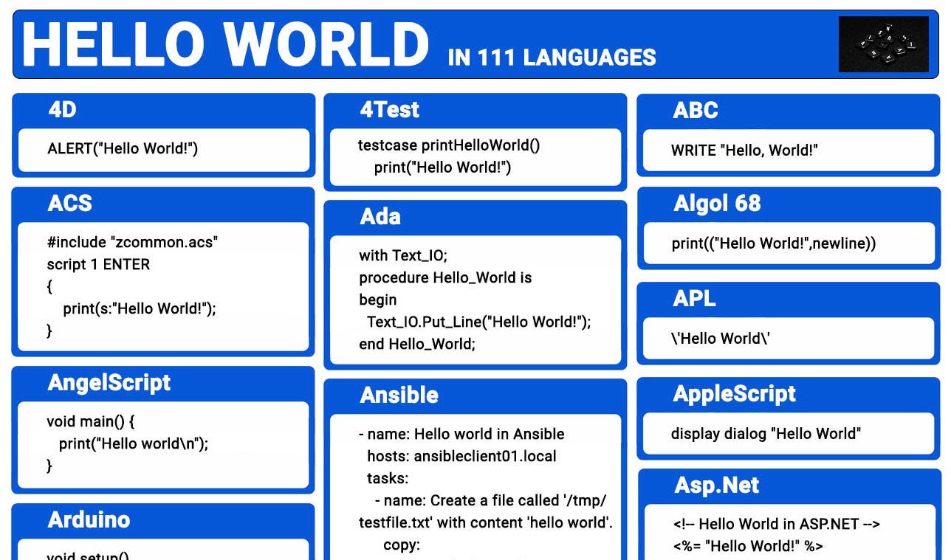Select the Ansible card heading
The image size is (951, 560).
click(399, 395)
